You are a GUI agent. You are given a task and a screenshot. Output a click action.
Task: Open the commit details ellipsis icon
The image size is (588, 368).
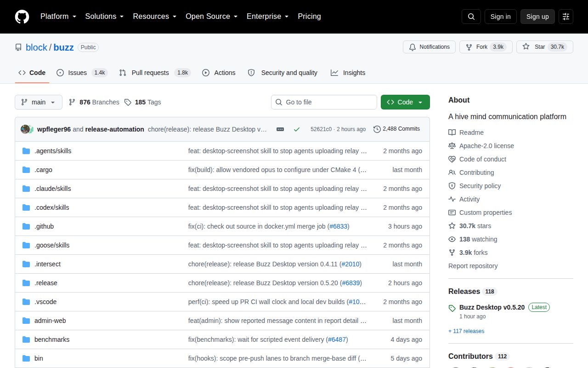click(x=280, y=129)
